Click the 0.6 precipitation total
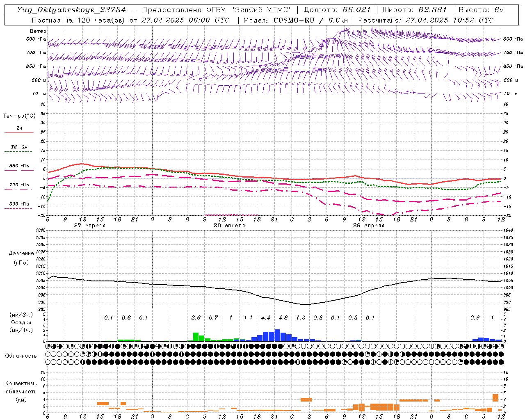The image size is (525, 420). point(126,317)
